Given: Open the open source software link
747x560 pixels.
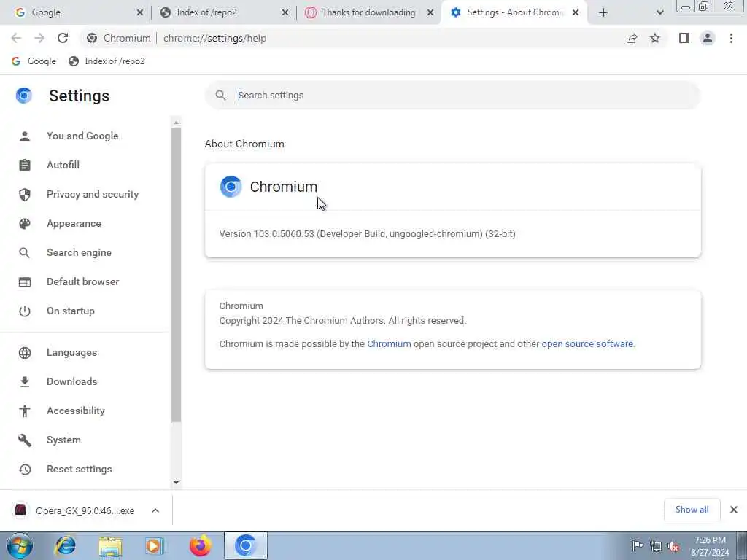Looking at the screenshot, I should [x=587, y=344].
